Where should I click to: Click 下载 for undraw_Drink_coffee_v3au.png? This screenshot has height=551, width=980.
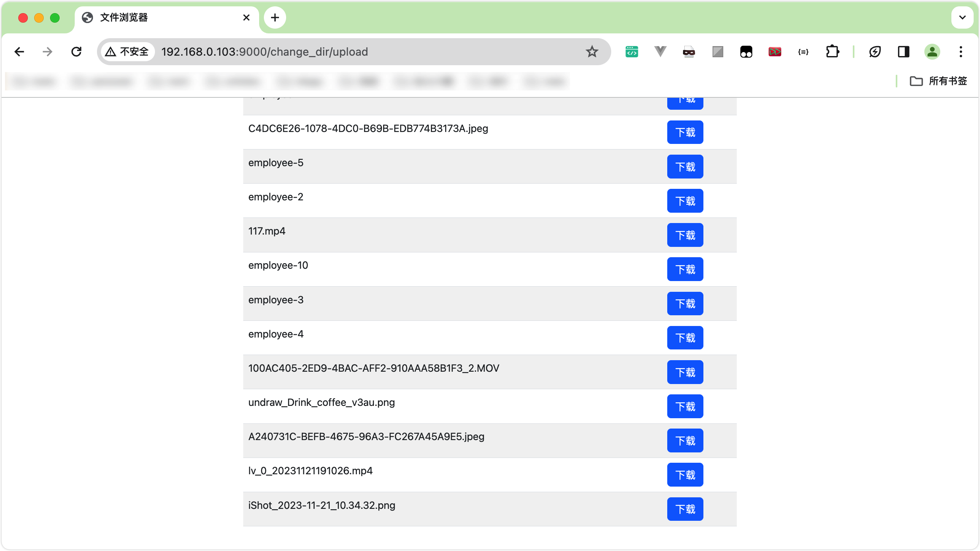click(x=685, y=406)
